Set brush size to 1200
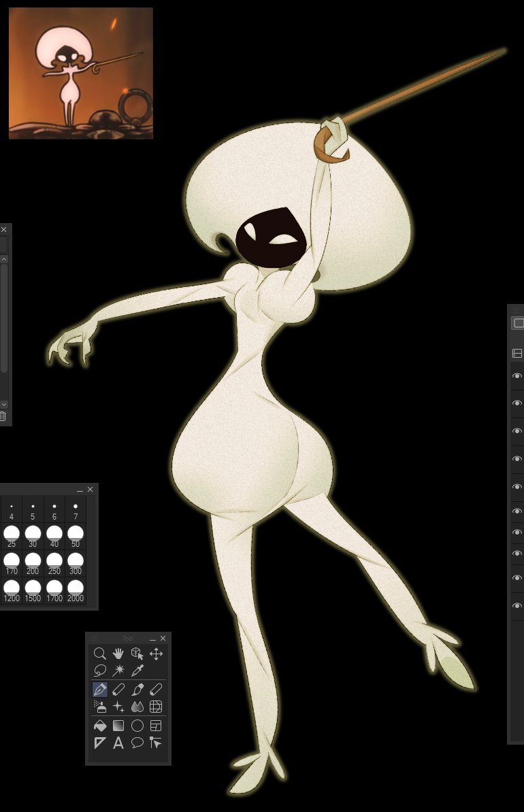524x812 pixels. (x=12, y=590)
